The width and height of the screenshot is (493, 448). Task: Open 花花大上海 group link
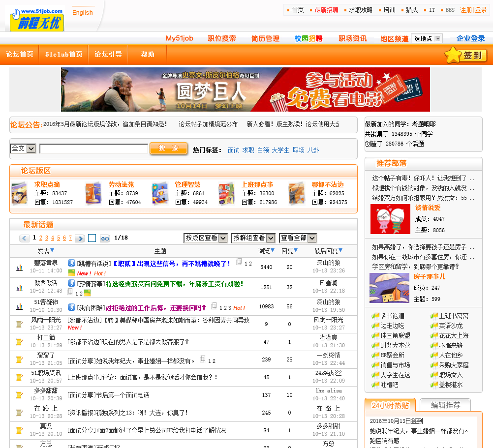point(454,335)
